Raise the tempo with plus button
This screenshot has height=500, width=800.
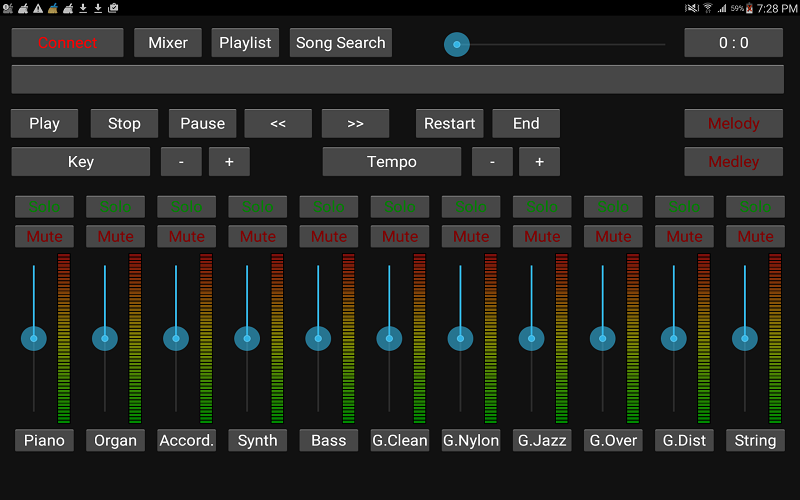(x=539, y=162)
